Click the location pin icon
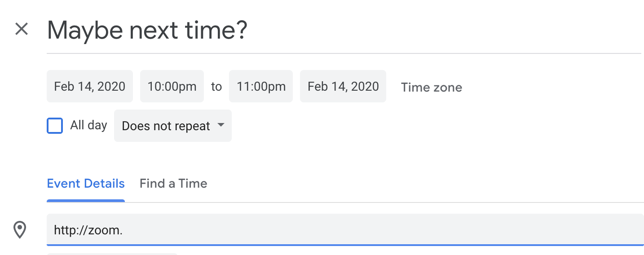The image size is (644, 255). click(x=20, y=230)
